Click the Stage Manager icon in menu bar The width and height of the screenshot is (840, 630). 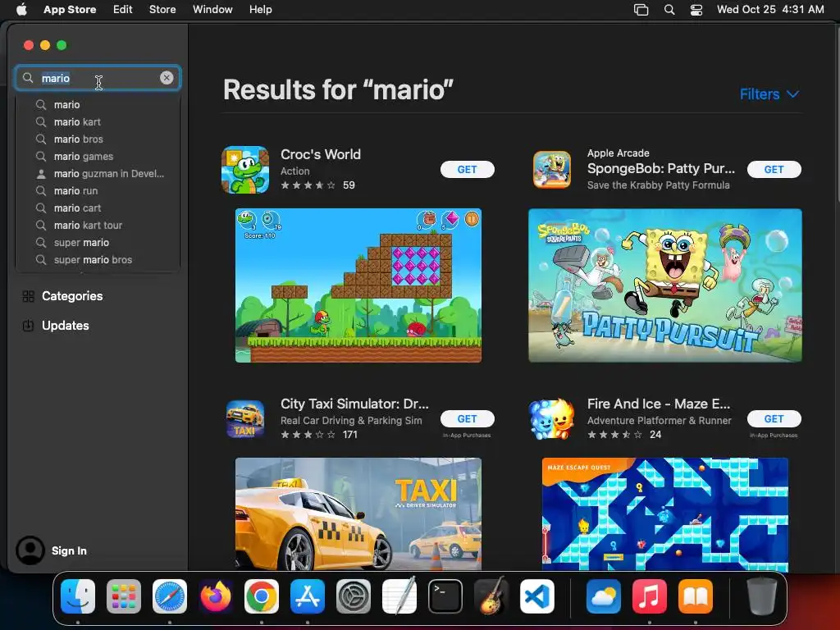[641, 10]
